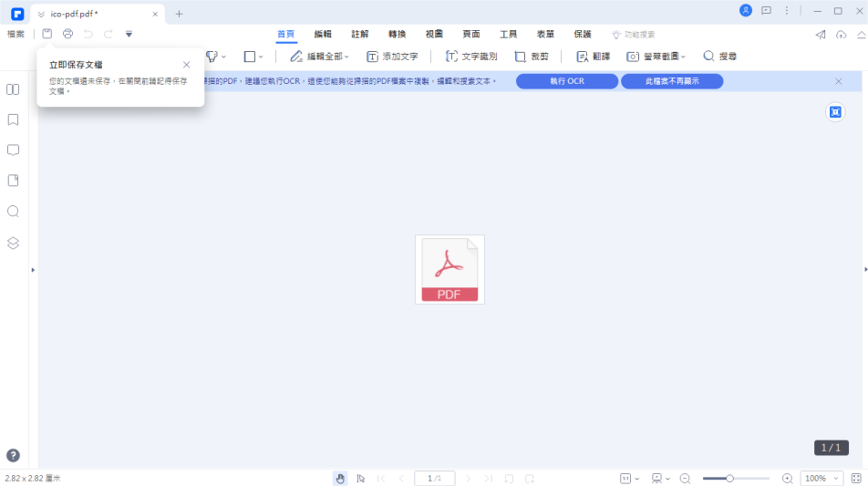Viewport: 868px width, 486px height.
Task: Open the 100% zoom level dropdown
Action: 821,478
